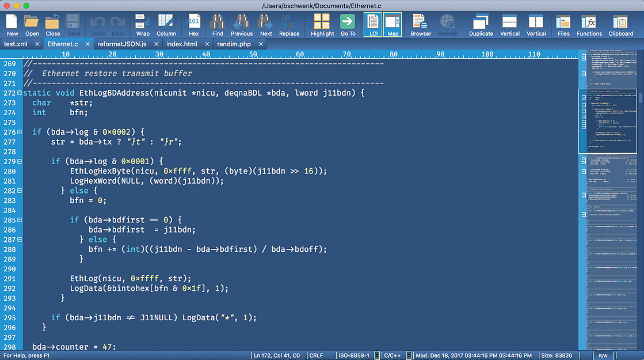Click the Highlight toolbar icon
644x360 pixels.
point(322,25)
